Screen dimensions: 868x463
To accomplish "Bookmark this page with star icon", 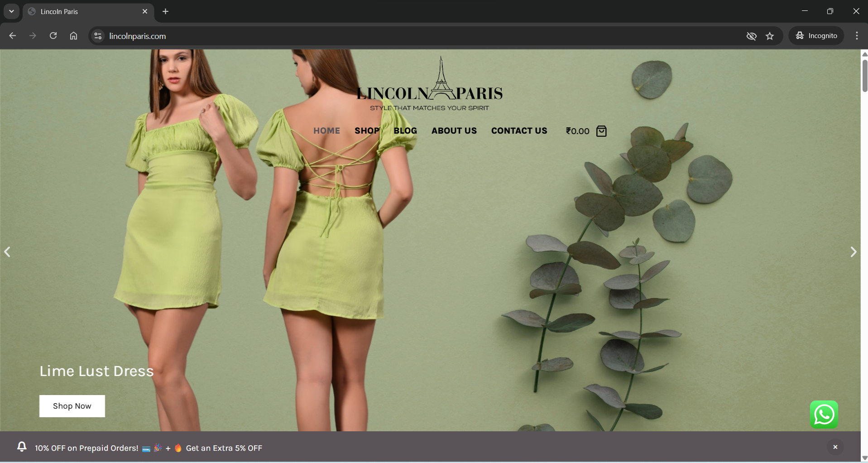I will tap(770, 36).
